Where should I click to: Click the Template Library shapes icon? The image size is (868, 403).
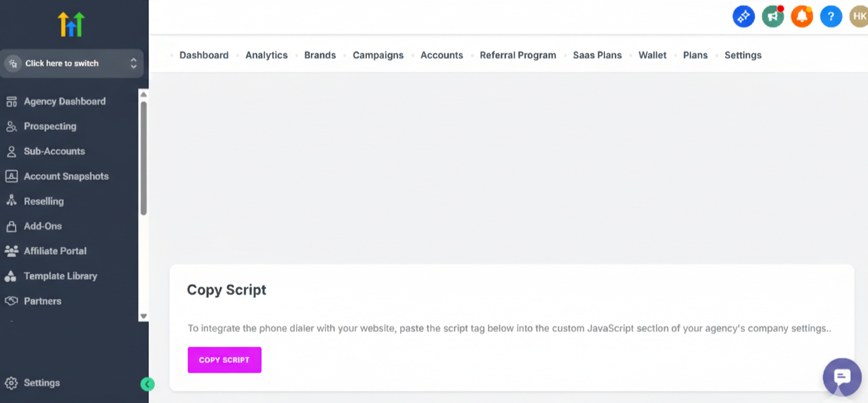(x=11, y=276)
